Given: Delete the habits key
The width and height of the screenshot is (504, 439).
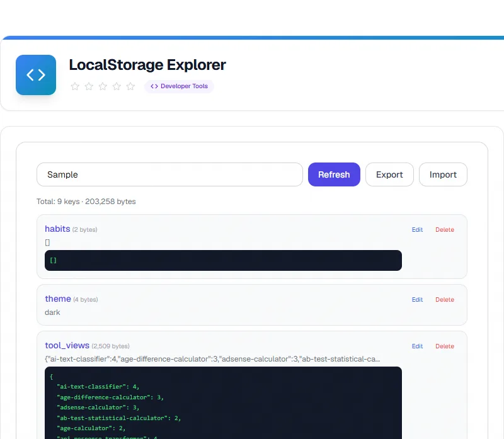Looking at the screenshot, I should 445,230.
